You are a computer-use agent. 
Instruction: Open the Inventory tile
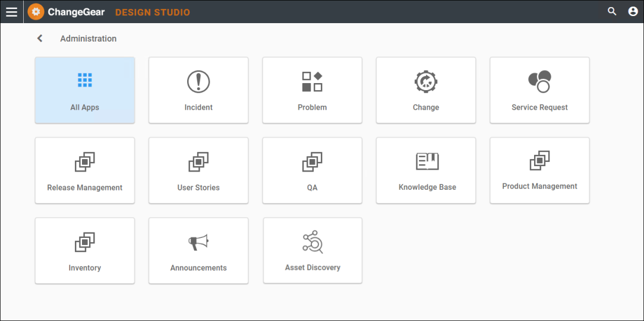pyautogui.click(x=85, y=250)
